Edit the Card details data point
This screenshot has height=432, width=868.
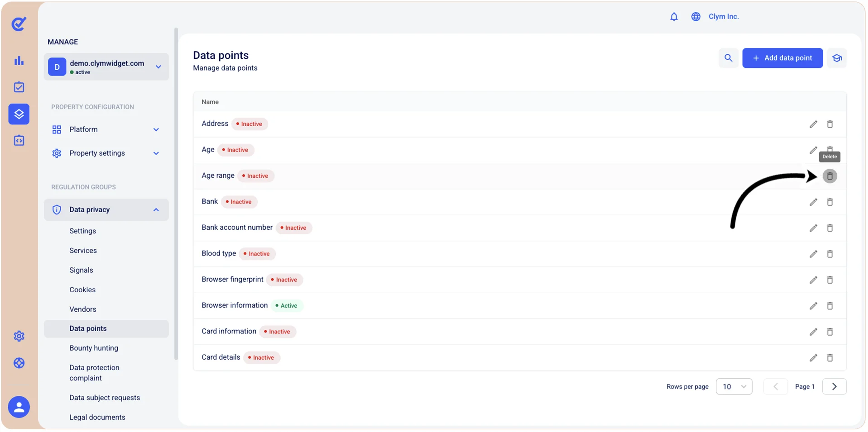click(x=813, y=358)
